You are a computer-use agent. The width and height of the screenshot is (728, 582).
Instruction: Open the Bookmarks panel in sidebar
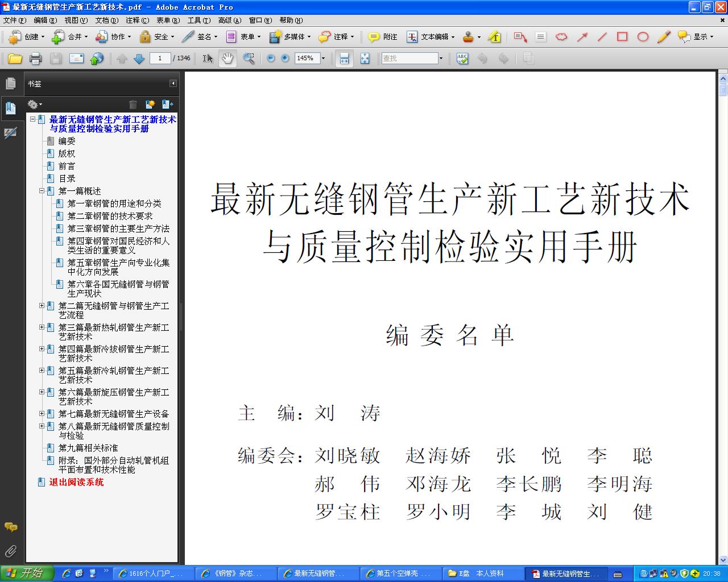[x=11, y=107]
